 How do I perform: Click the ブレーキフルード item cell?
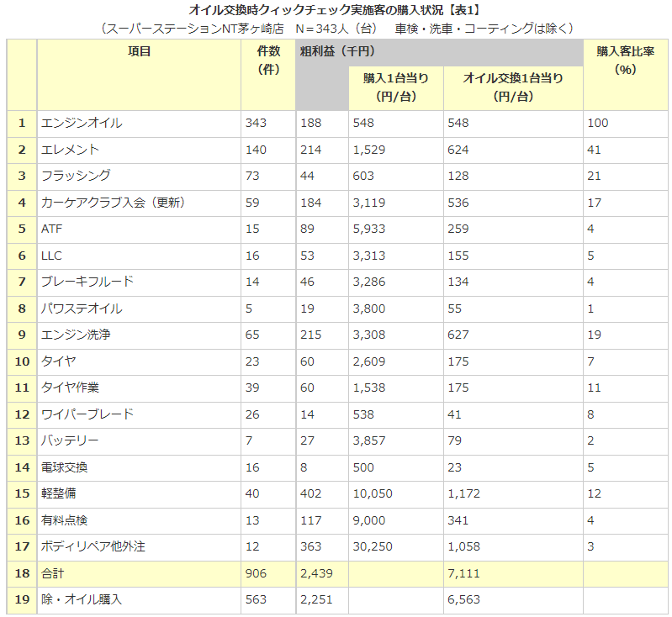click(x=87, y=282)
